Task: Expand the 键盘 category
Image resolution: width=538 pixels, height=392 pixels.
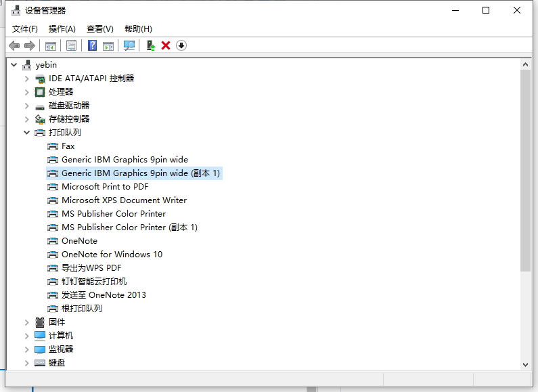Action: pos(27,363)
